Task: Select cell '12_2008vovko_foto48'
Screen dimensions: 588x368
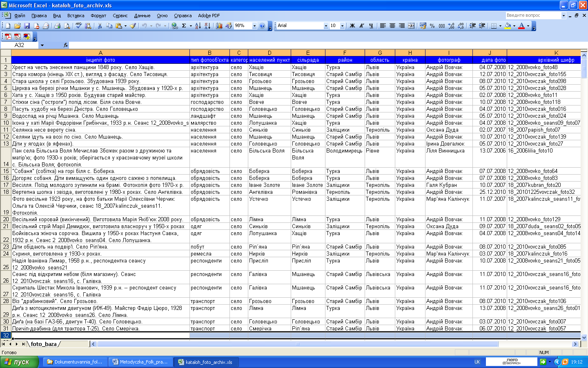Action: point(543,67)
